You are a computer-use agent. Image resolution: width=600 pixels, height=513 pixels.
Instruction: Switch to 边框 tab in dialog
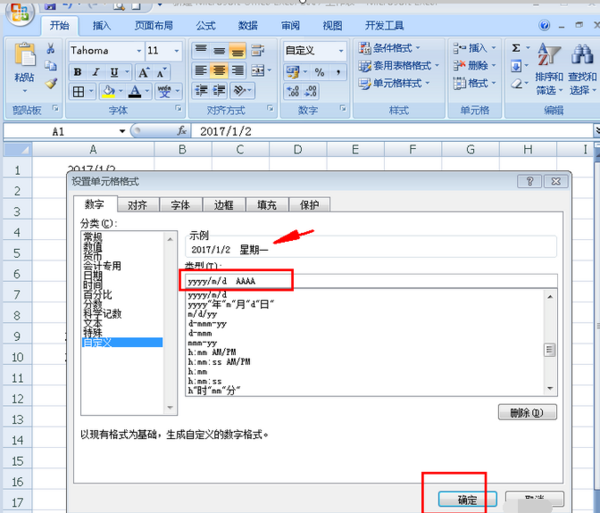click(223, 205)
